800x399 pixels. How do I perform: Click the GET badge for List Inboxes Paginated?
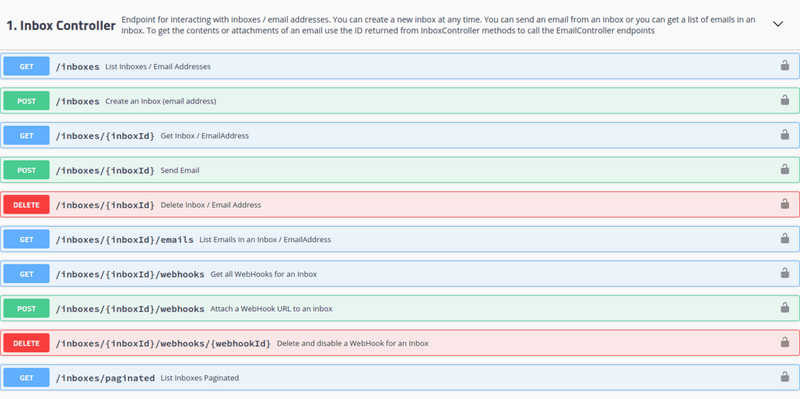click(27, 378)
